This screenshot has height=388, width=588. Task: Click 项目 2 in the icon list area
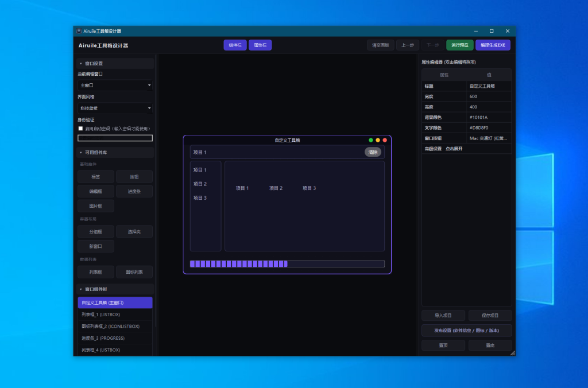coord(276,188)
